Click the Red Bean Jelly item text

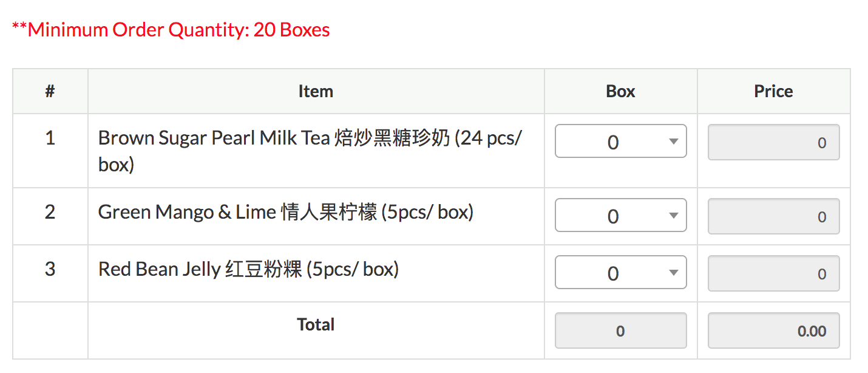[248, 269]
